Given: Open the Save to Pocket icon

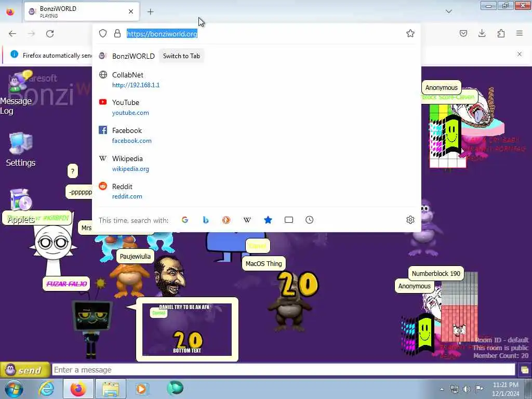Looking at the screenshot, I should 463,33.
